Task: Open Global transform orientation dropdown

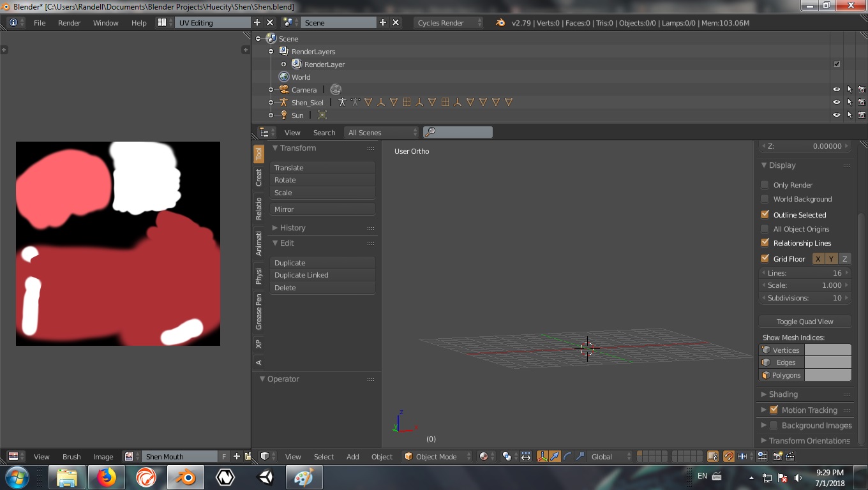Action: [610, 456]
